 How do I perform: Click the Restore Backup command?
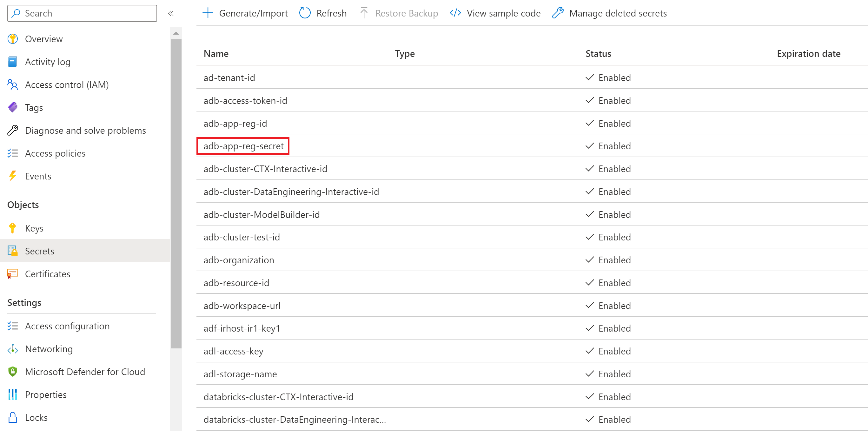coord(399,13)
